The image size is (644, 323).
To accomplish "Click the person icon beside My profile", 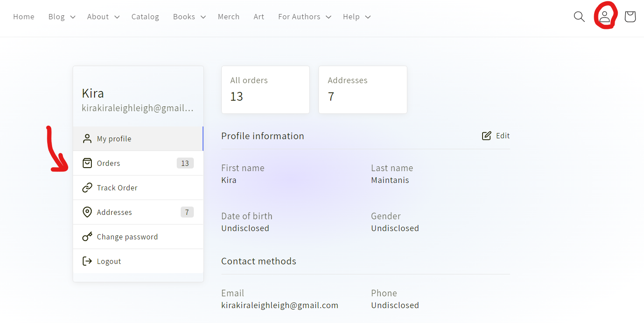I will (x=87, y=139).
